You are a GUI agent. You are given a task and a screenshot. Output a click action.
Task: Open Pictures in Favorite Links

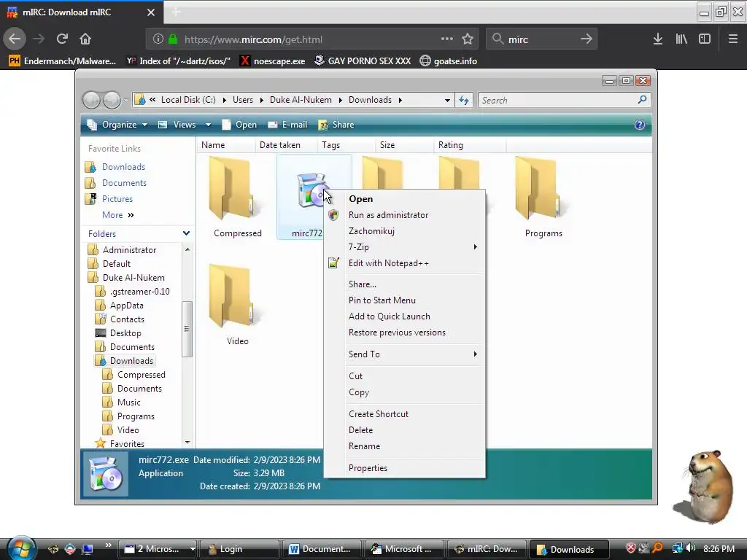[x=117, y=199]
